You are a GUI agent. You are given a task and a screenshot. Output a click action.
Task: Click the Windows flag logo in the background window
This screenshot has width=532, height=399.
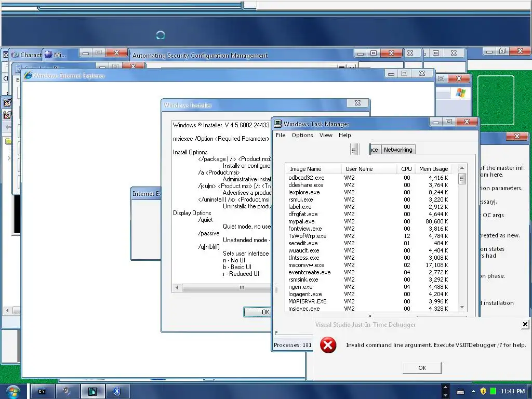tap(460, 92)
